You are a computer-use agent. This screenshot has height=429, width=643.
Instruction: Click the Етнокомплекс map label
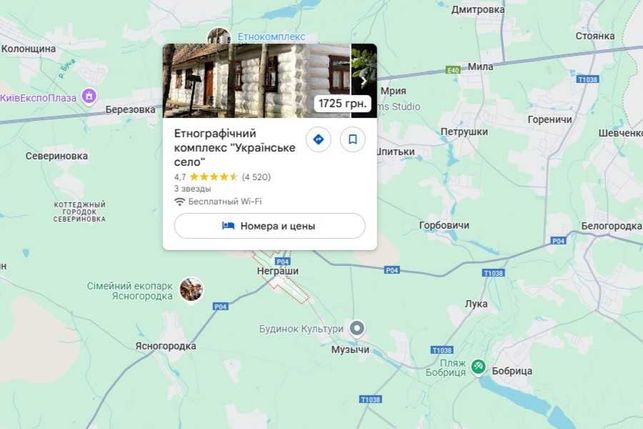click(271, 37)
